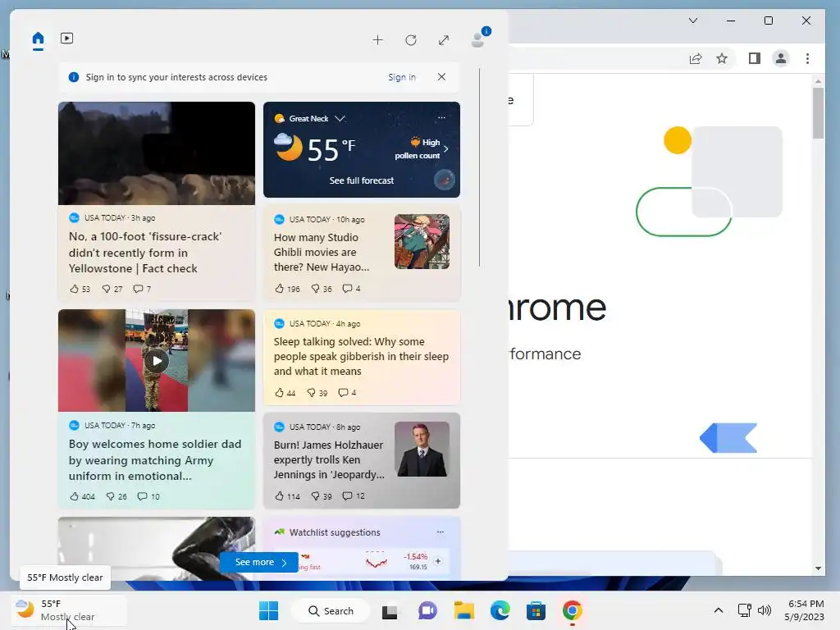Dislike the soldier dad article
840x630 pixels.
tap(116, 496)
